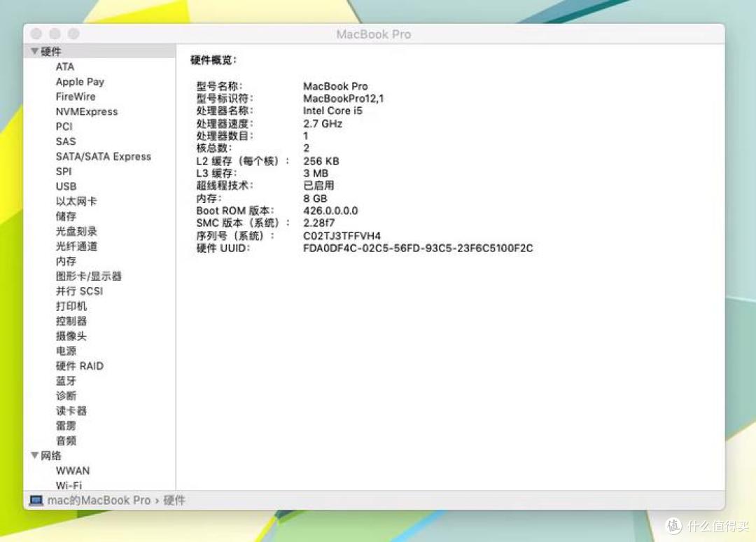Screen dimensions: 756x542
Task: Select 光纤通道 sidebar item
Action: point(76,246)
